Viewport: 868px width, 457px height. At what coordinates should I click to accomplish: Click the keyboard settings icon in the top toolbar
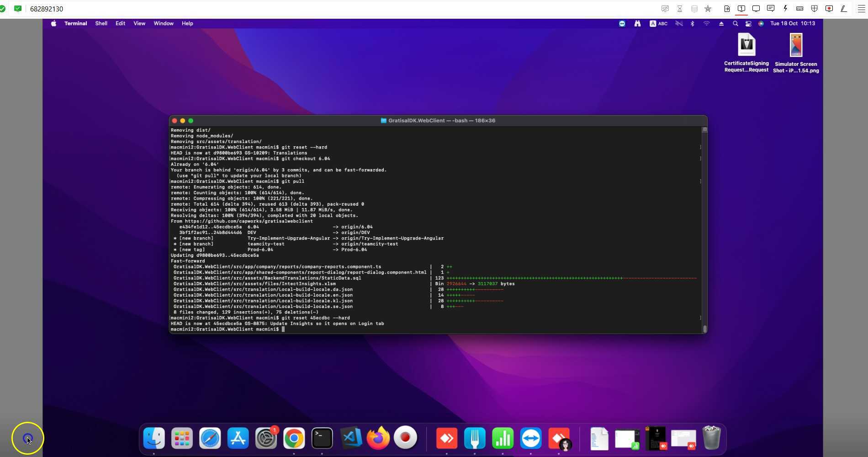[800, 8]
